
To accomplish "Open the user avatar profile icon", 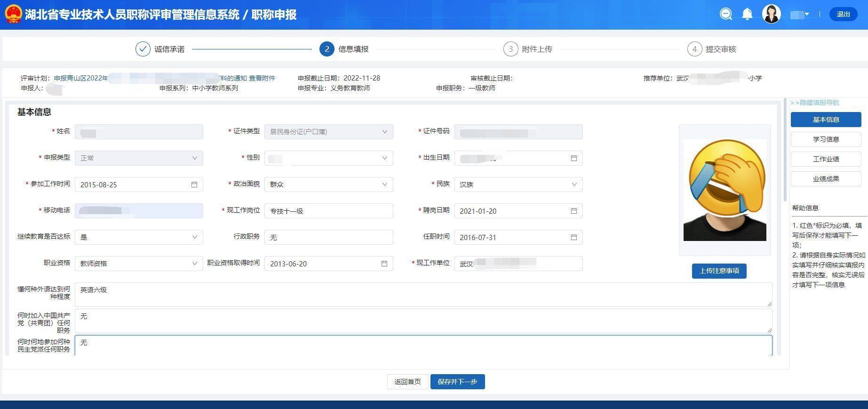I will (771, 14).
